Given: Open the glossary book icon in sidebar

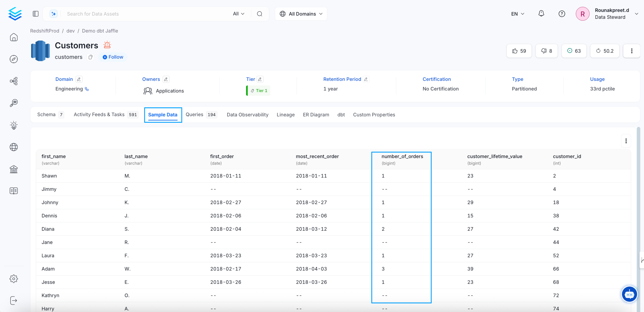Looking at the screenshot, I should click(x=14, y=191).
